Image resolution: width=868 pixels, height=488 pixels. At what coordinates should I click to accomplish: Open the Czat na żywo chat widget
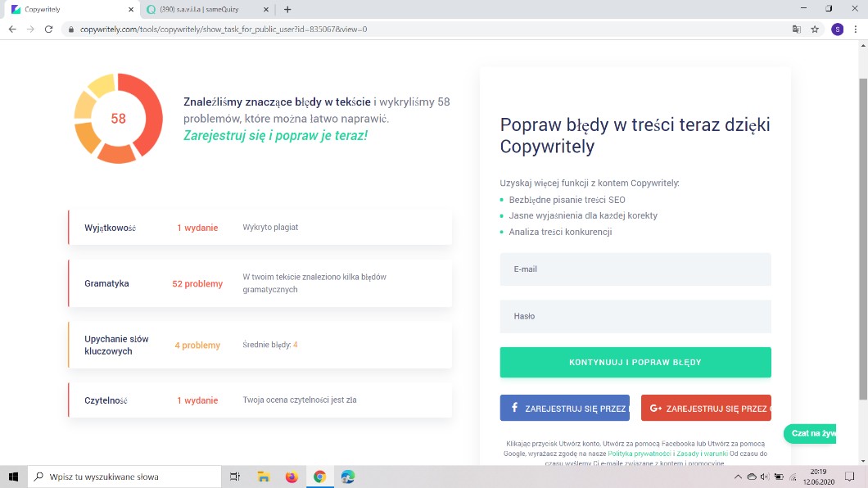coord(810,434)
